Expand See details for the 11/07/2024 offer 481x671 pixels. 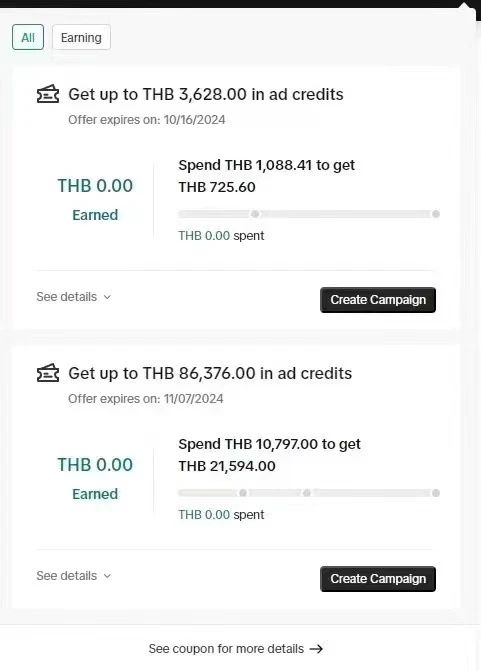pos(74,576)
